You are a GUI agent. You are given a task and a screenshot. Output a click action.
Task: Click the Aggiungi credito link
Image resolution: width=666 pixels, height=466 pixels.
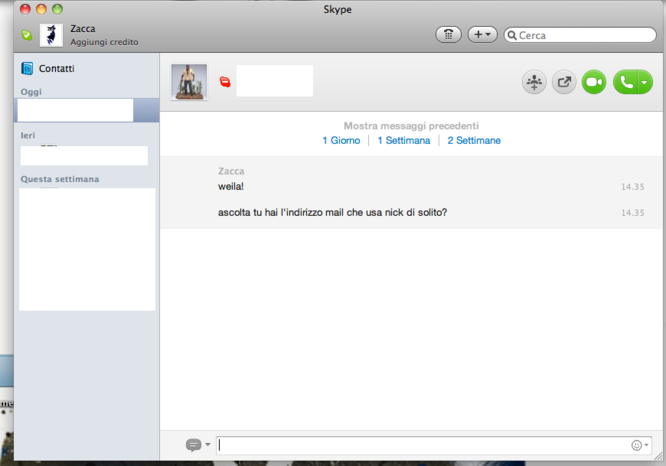point(104,42)
